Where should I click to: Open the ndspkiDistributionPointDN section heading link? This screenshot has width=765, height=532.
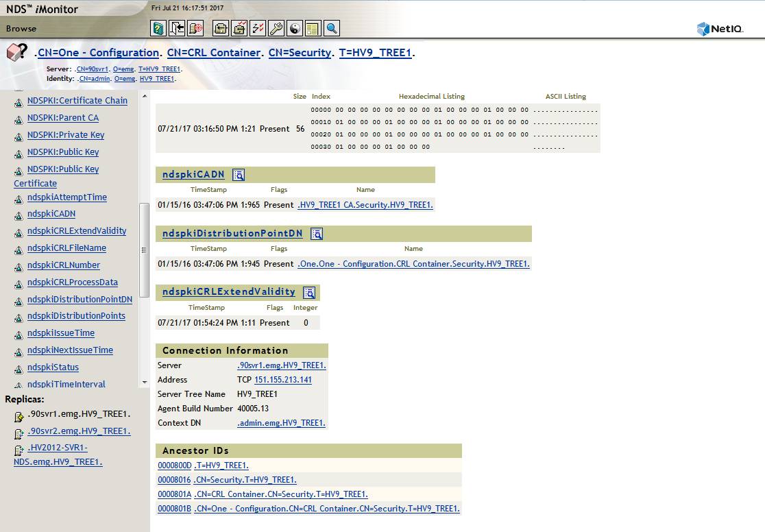coord(232,233)
